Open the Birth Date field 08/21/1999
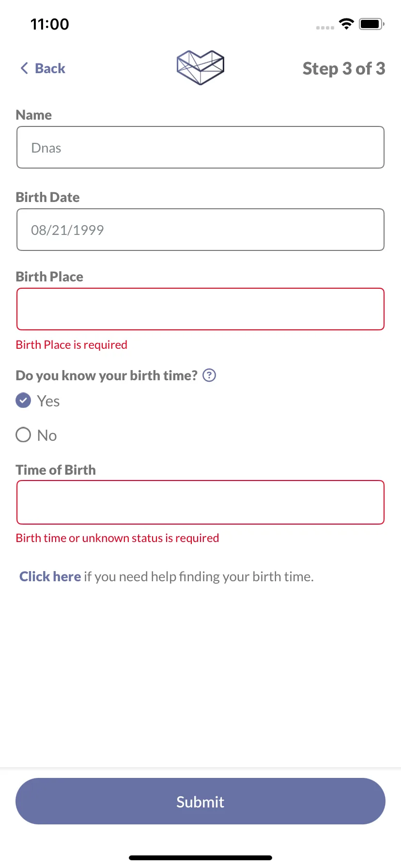This screenshot has height=868, width=401. point(200,230)
